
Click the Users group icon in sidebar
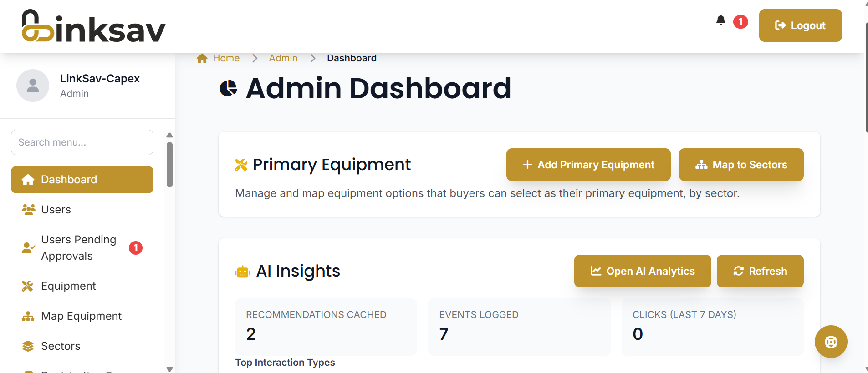(28, 210)
